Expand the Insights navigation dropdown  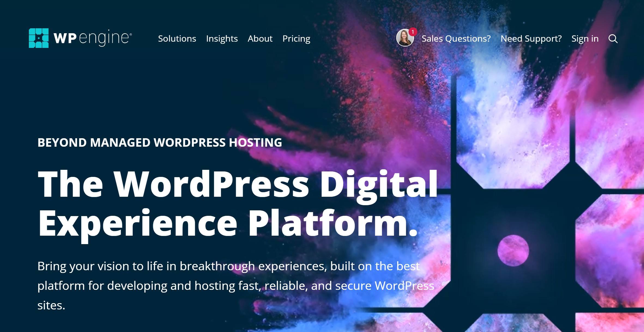[x=222, y=38]
